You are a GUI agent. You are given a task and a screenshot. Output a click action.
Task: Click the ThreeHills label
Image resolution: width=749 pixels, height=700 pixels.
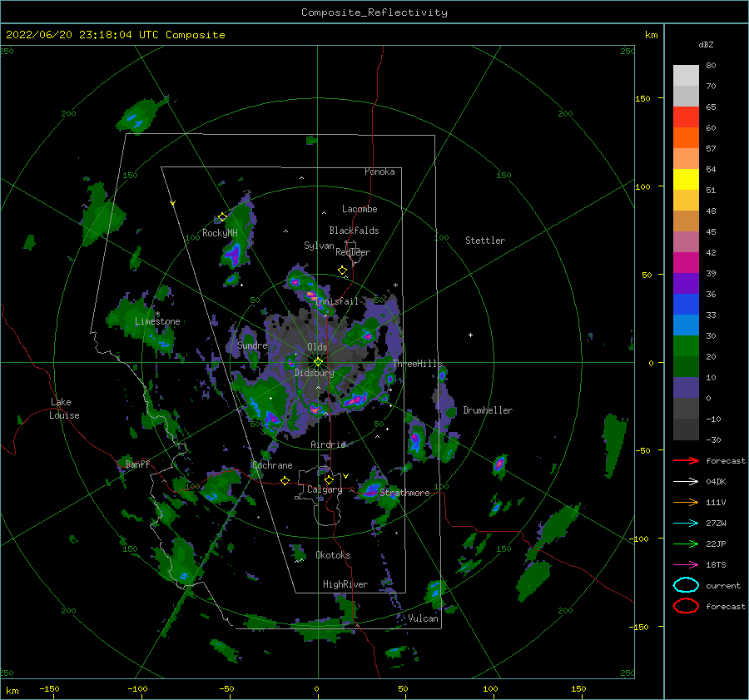coord(418,364)
